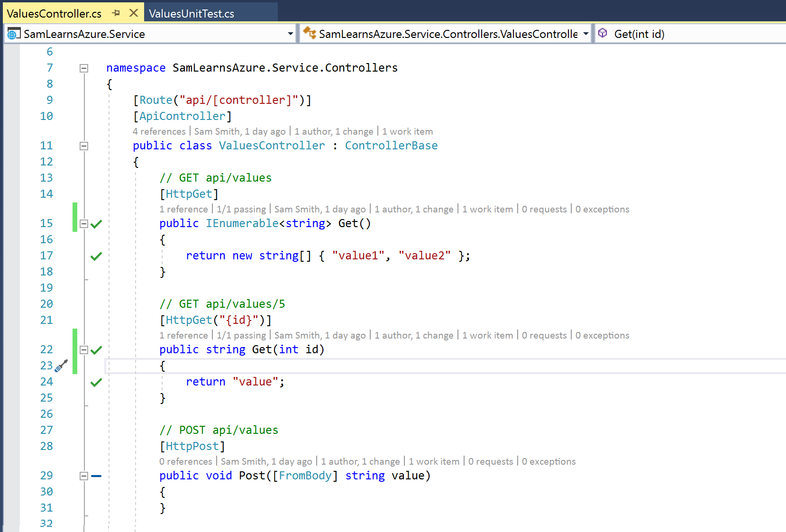Collapse the Get() method on line 15

pyautogui.click(x=84, y=224)
